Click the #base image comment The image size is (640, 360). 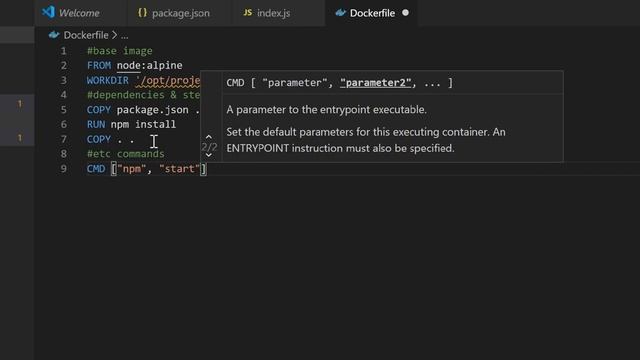pos(120,51)
